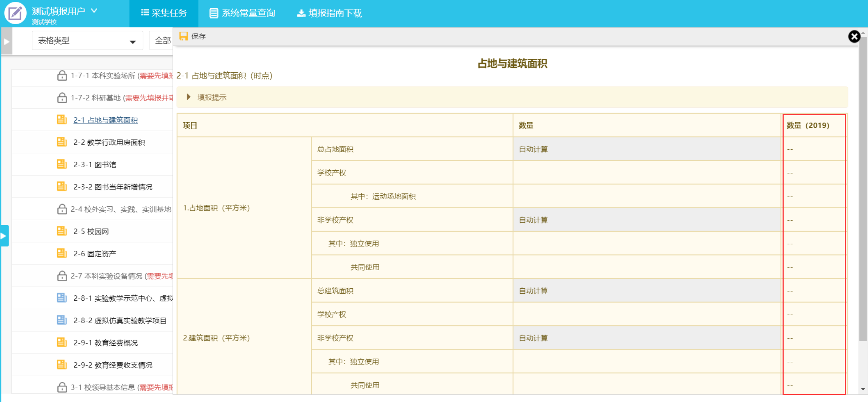Click the blue form icon for 2-8-1
The image size is (868, 402).
[62, 298]
